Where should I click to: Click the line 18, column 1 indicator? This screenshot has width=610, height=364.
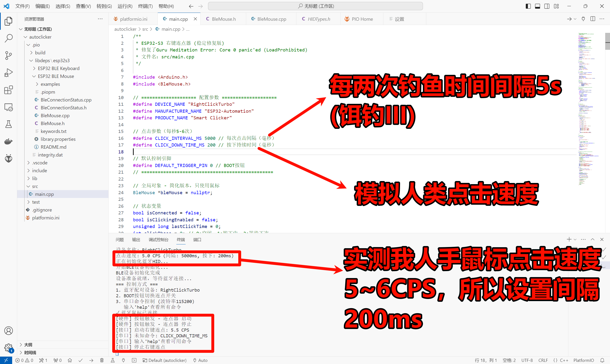[486, 360]
